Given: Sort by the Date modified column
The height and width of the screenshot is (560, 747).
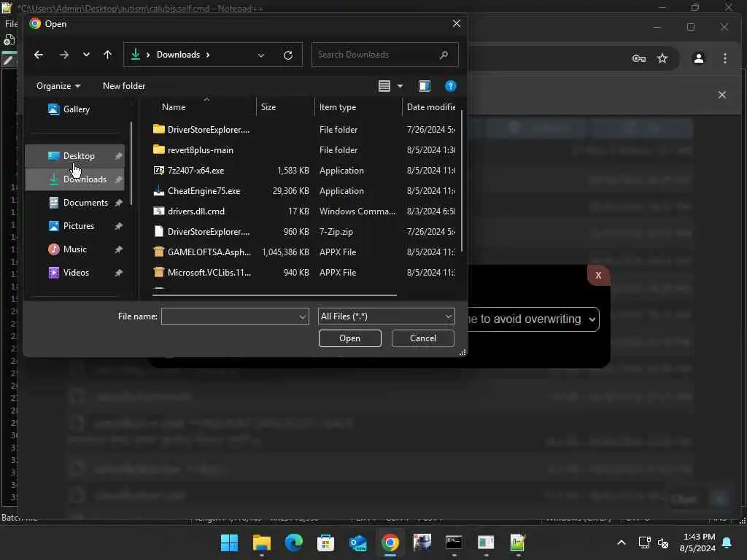Looking at the screenshot, I should (430, 107).
